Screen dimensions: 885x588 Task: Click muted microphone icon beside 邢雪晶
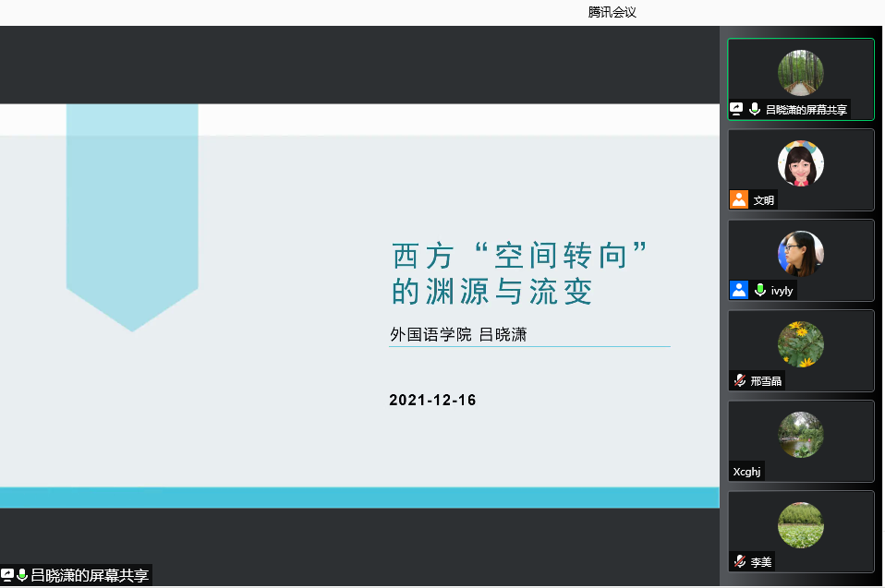pos(740,380)
